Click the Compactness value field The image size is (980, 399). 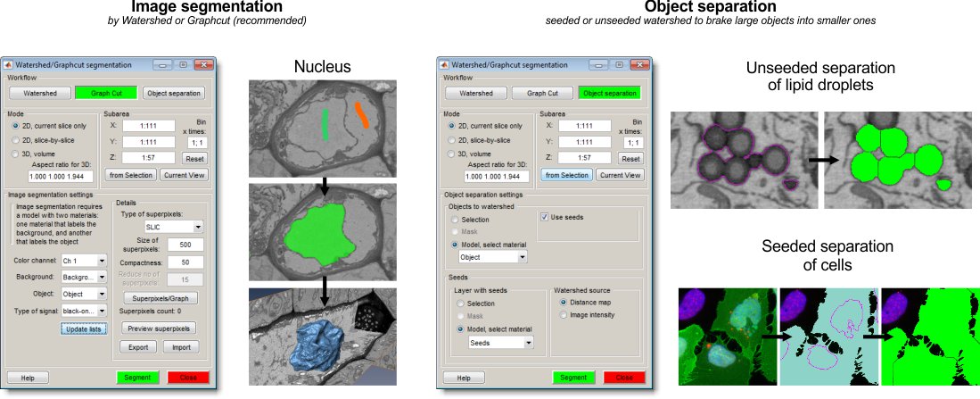pos(185,262)
